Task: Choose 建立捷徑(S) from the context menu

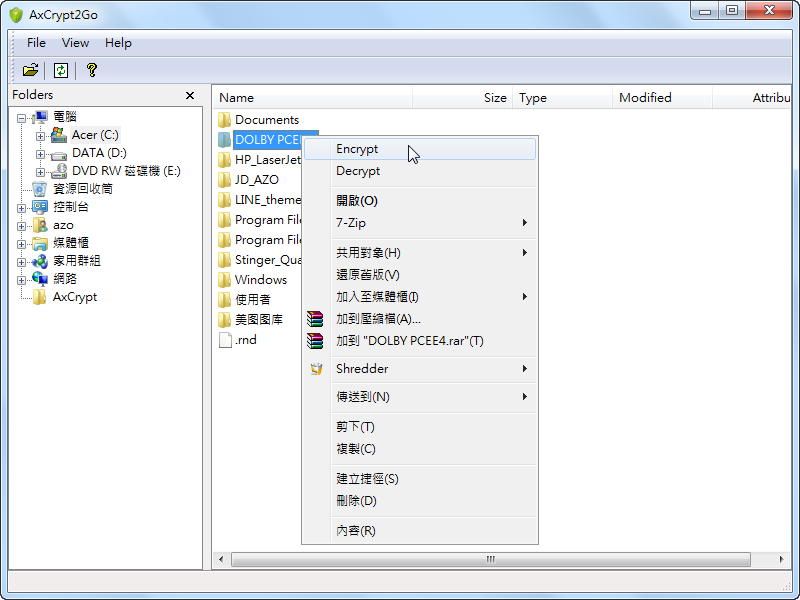Action: coord(419,479)
